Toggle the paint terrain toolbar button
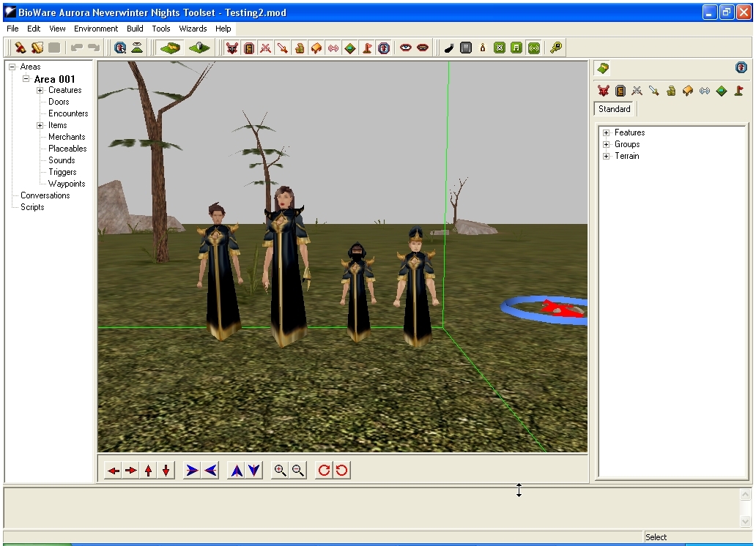The image size is (756, 546). (170, 48)
